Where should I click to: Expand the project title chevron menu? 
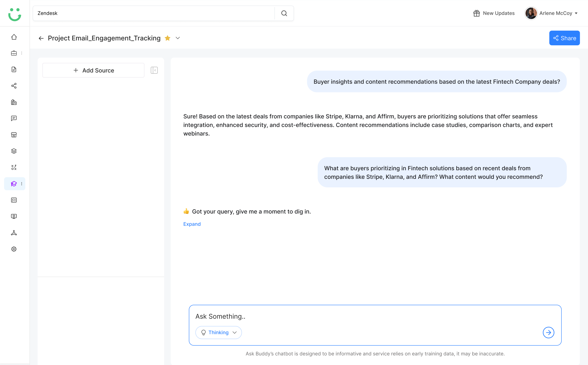[178, 38]
